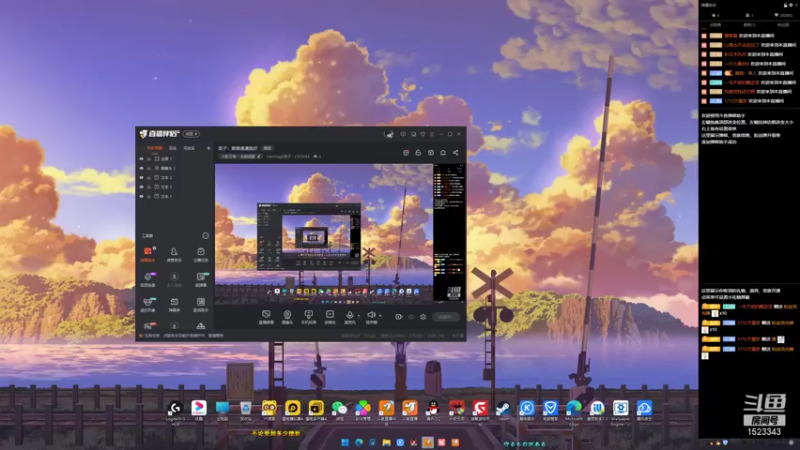Open the Logitech G HUB desktop icon
This screenshot has width=800, height=450.
pos(175,411)
